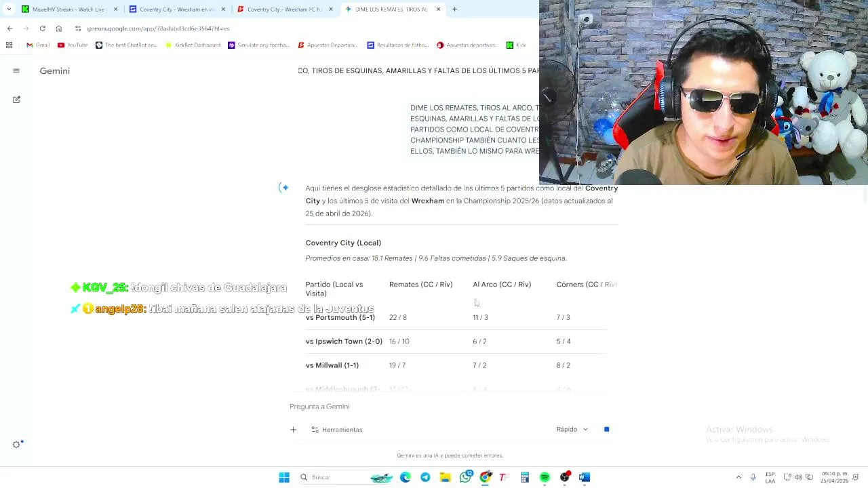The width and height of the screenshot is (868, 488).
Task: Click the Remates (CC / Riv) column header
Action: point(421,285)
